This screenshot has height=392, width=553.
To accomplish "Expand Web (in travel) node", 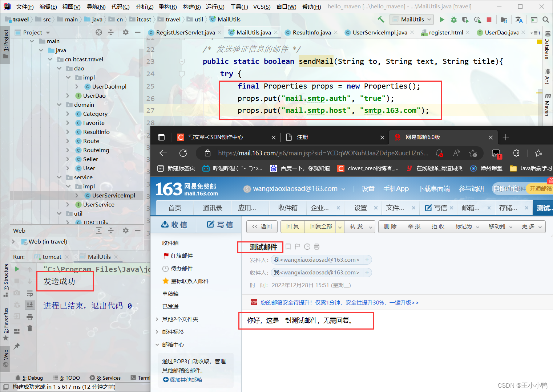I will [13, 241].
